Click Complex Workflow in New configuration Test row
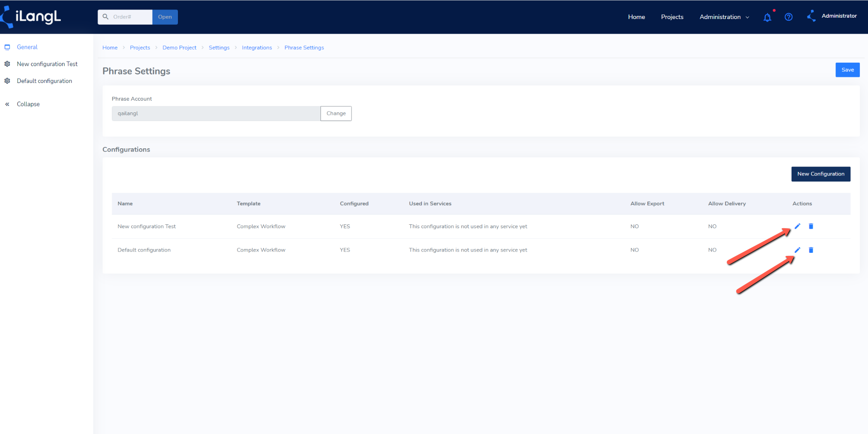The width and height of the screenshot is (868, 434). point(261,227)
